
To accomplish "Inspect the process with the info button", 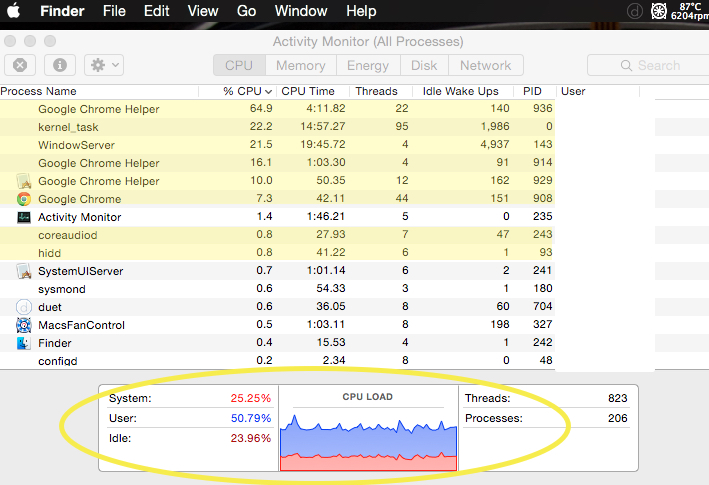I will pos(60,65).
